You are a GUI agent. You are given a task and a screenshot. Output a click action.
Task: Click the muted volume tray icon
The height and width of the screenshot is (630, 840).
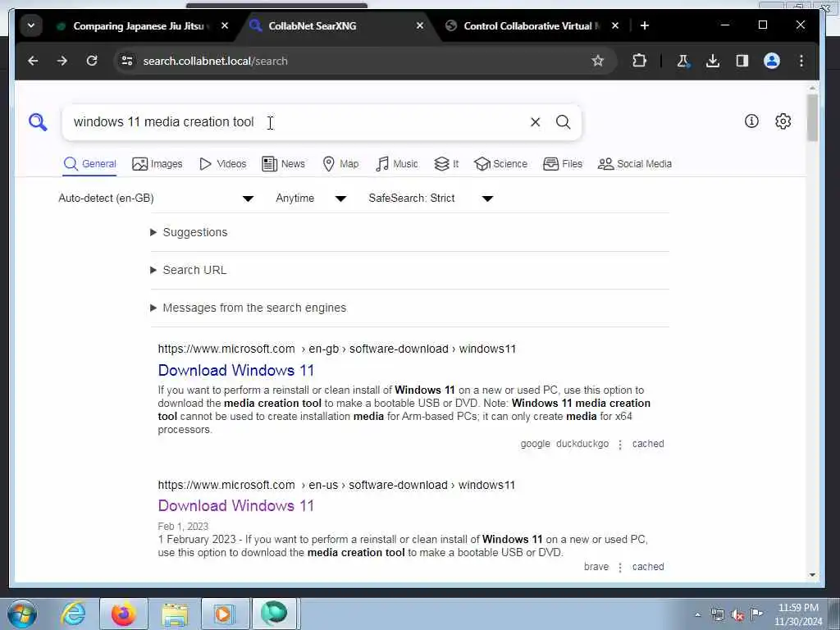(737, 615)
